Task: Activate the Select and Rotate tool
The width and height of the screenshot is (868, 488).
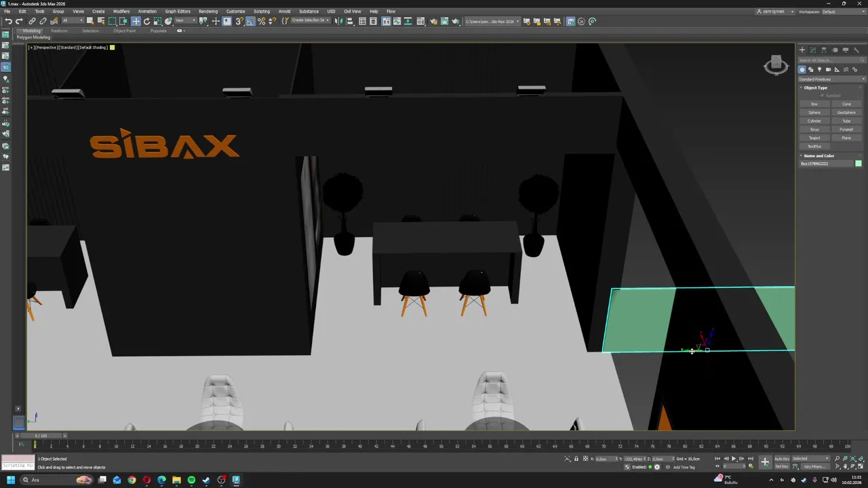Action: tap(146, 21)
